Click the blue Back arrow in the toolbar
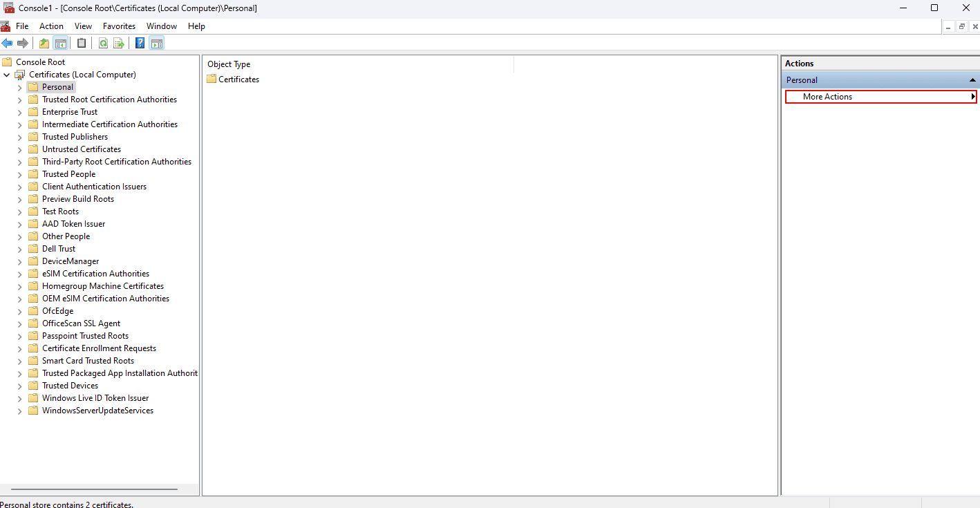Viewport: 980px width, 508px height. point(7,44)
